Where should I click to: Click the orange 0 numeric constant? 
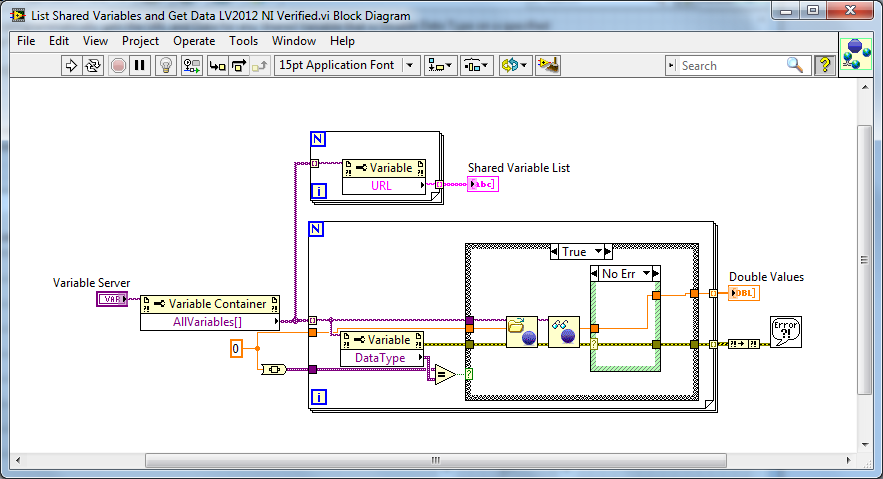click(236, 349)
